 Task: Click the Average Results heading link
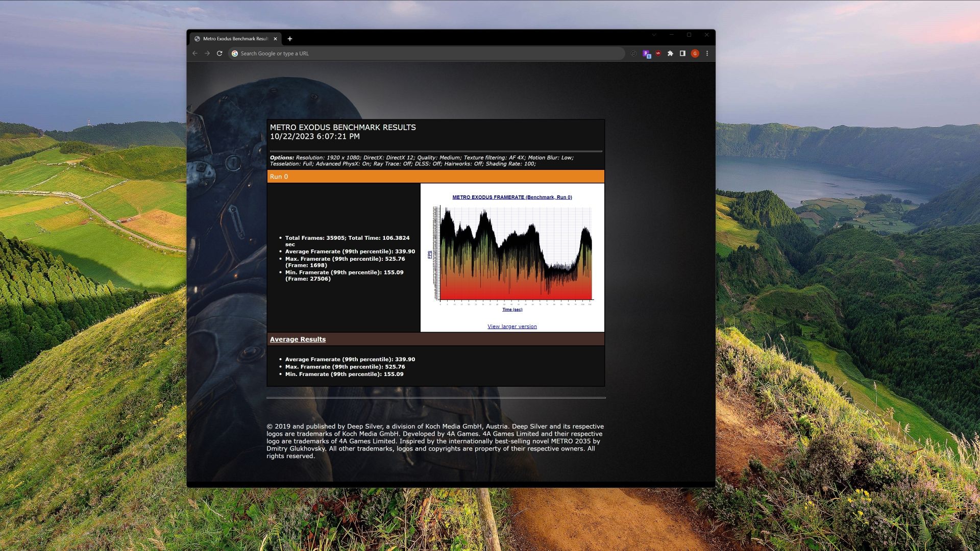click(x=298, y=339)
